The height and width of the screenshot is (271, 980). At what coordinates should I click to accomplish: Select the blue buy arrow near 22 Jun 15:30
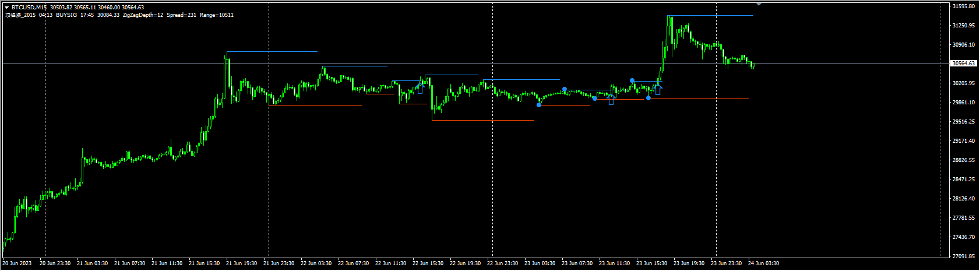420,89
